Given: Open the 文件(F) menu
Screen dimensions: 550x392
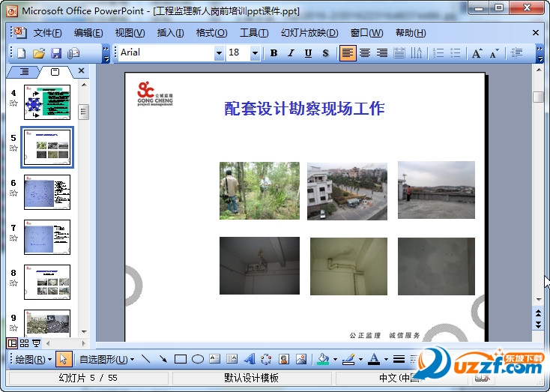Looking at the screenshot, I should click(x=47, y=33).
